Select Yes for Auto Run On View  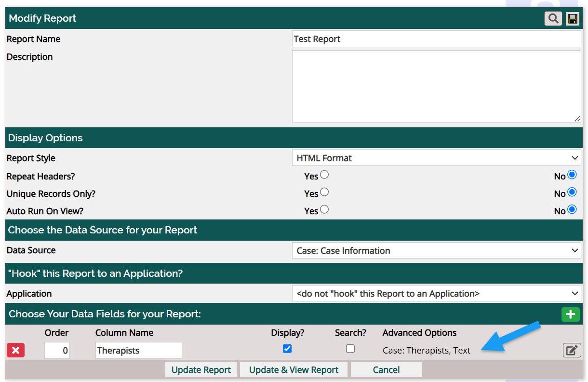pos(324,210)
